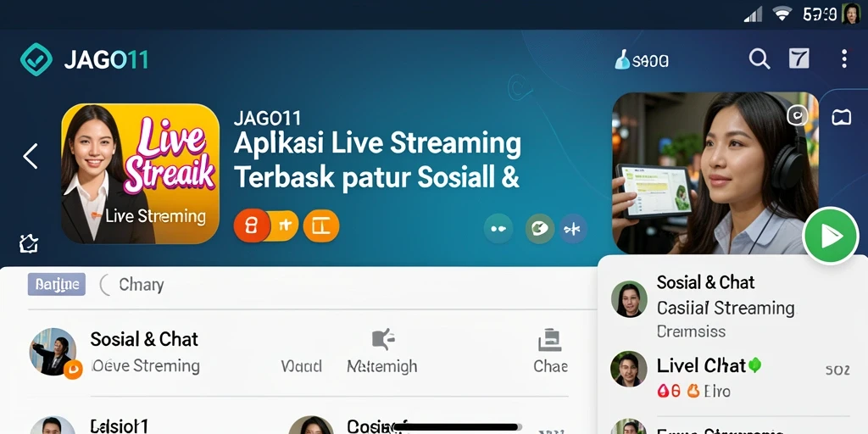Click the Casiial Streaming text
The height and width of the screenshot is (434, 868).
click(726, 308)
